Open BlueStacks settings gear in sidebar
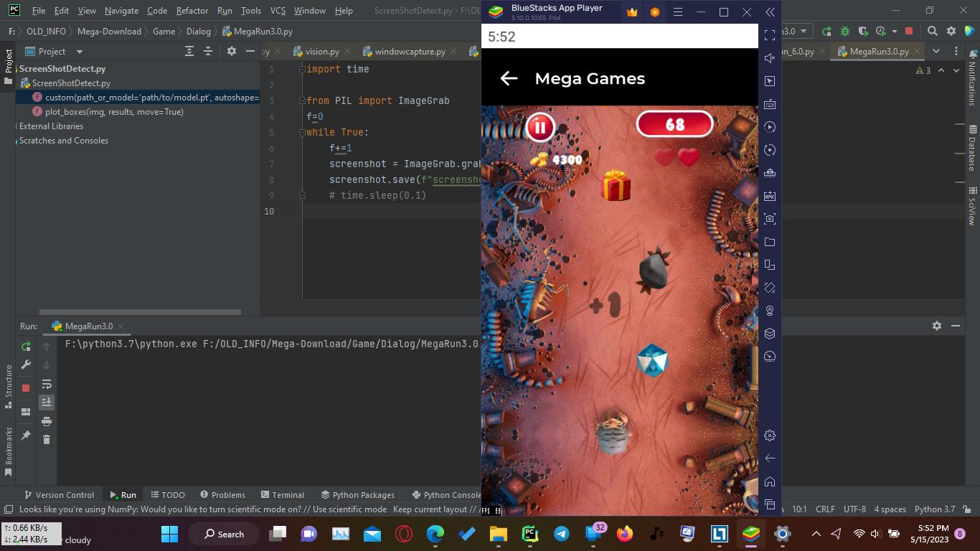980x551 pixels. click(x=770, y=435)
